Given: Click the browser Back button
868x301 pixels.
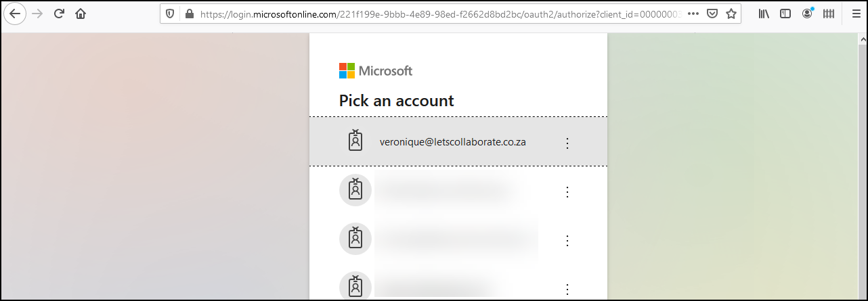Looking at the screenshot, I should (14, 14).
